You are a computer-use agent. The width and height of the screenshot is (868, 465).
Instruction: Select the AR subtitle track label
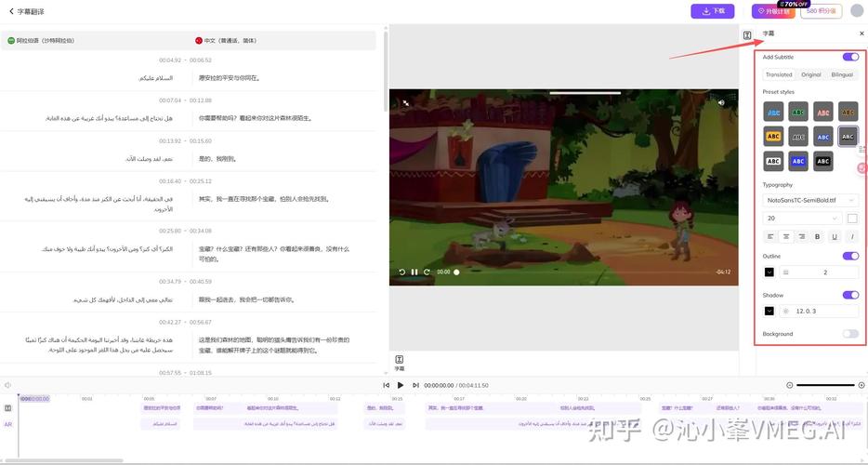[x=7, y=424]
